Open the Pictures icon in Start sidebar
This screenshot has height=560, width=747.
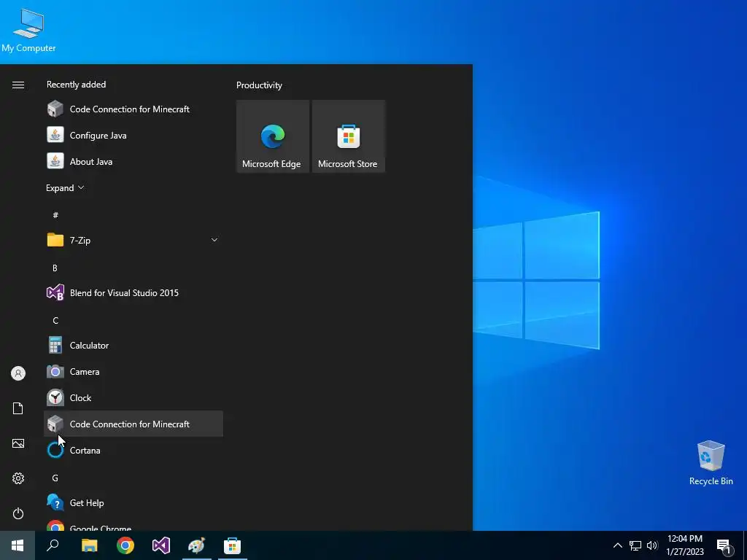coord(18,443)
